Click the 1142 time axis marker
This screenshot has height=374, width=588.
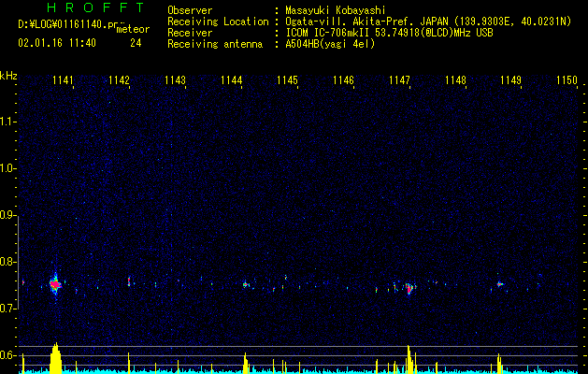[x=119, y=79]
